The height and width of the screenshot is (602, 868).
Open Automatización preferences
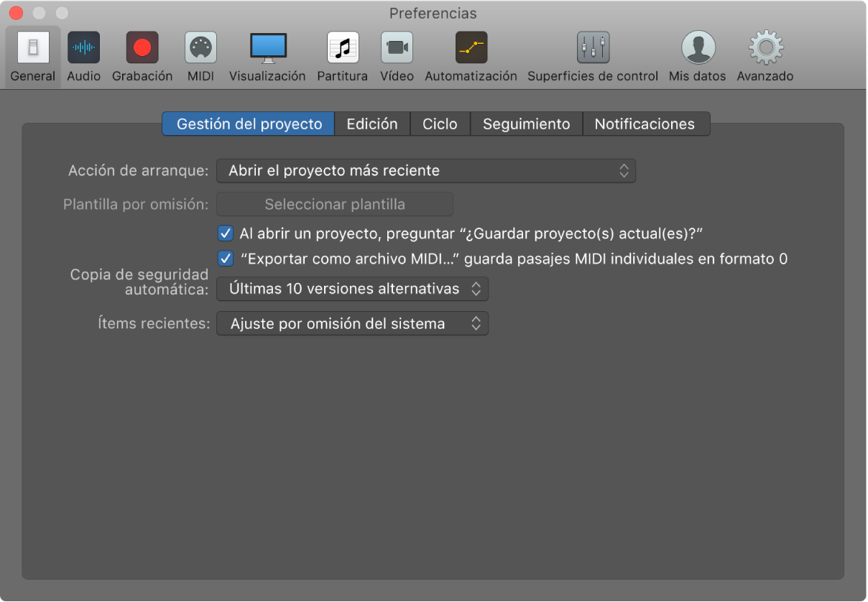(471, 49)
